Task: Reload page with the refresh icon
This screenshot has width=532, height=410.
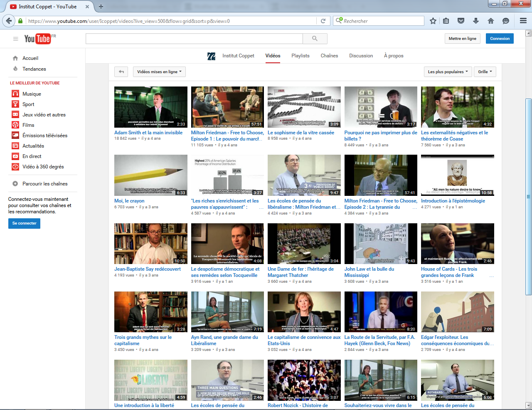Action: point(323,21)
